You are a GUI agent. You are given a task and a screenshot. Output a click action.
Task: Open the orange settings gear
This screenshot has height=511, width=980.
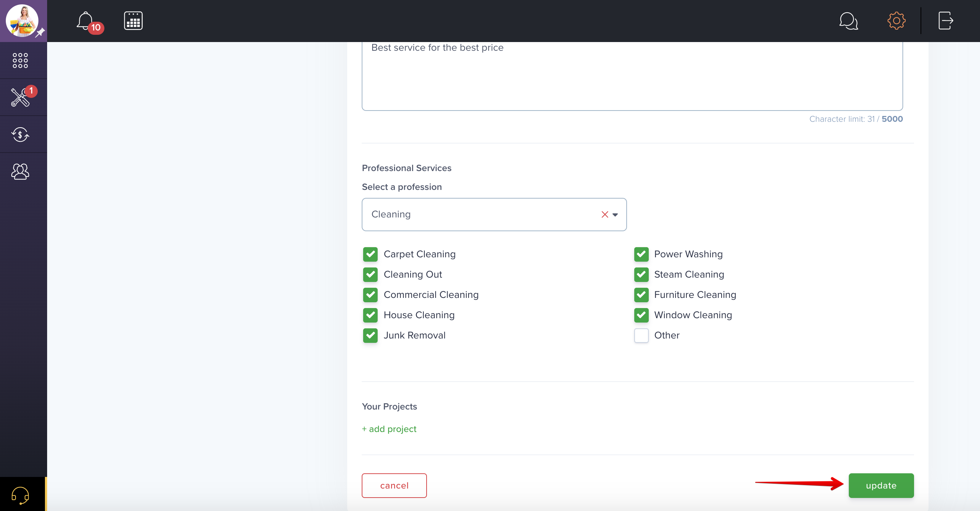click(x=896, y=21)
